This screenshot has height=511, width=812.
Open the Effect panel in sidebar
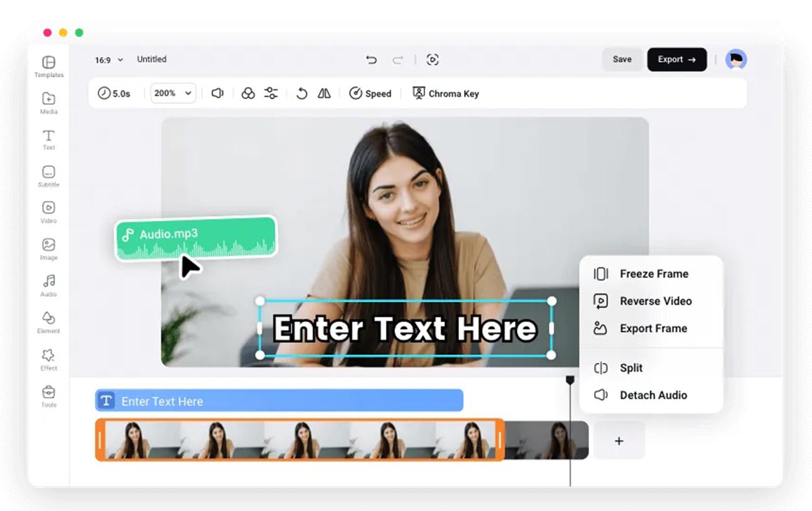48,360
